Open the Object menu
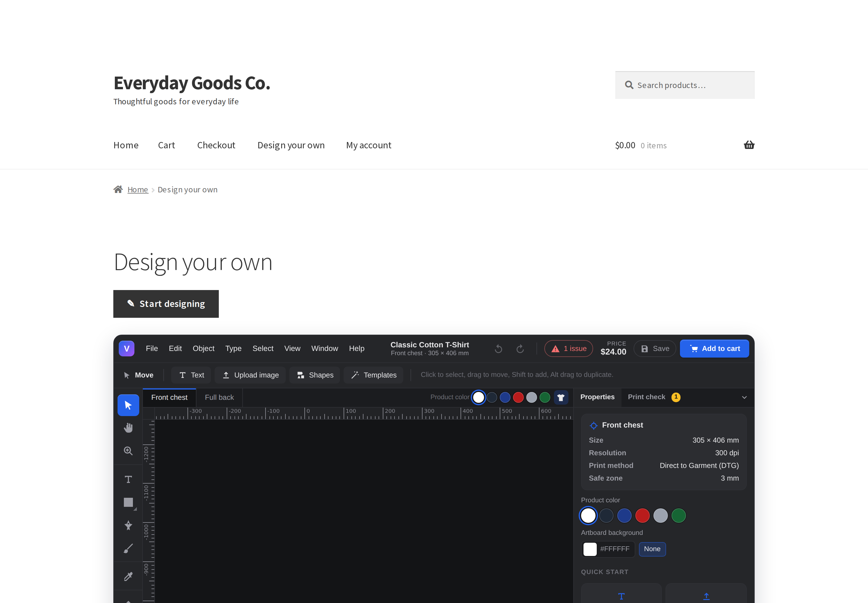Image resolution: width=868 pixels, height=603 pixels. [x=204, y=348]
